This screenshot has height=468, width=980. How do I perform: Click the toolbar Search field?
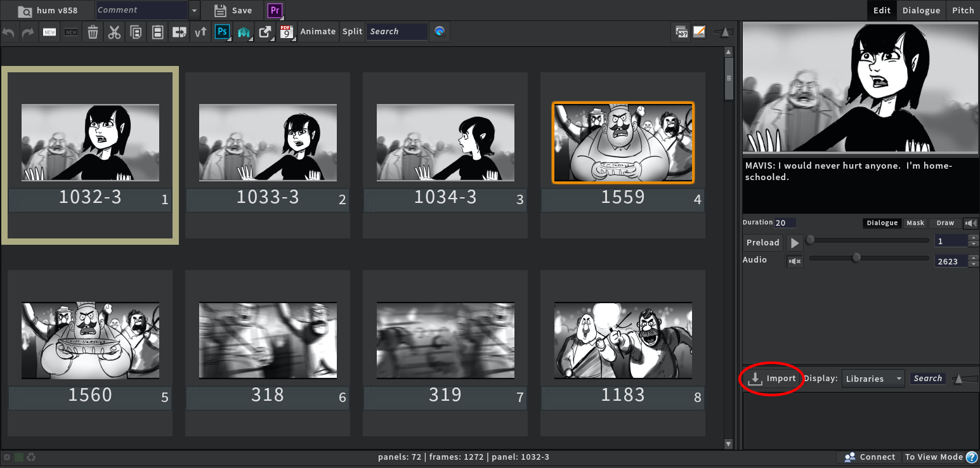[397, 32]
